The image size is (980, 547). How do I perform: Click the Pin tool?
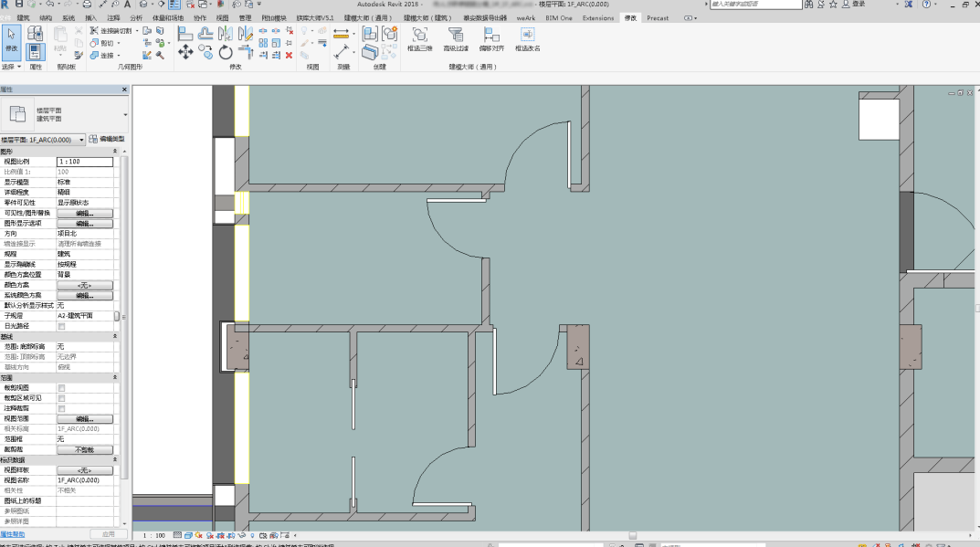tap(289, 43)
